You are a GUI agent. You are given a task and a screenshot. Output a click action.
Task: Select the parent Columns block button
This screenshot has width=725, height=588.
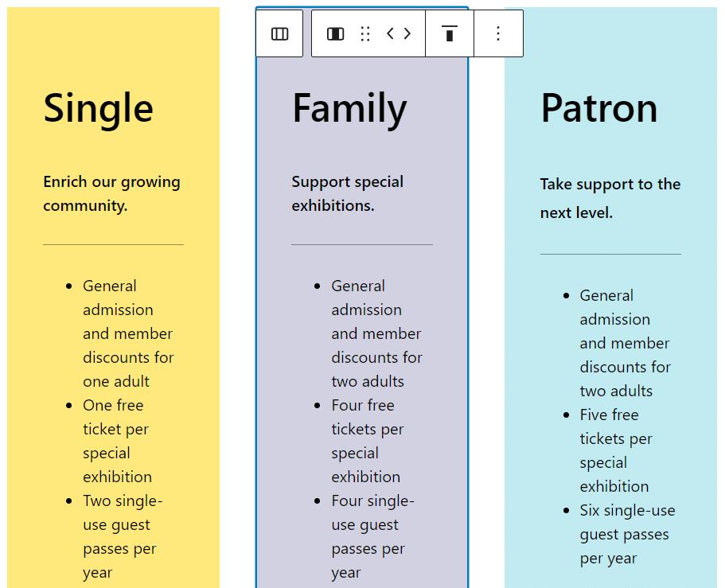point(279,33)
